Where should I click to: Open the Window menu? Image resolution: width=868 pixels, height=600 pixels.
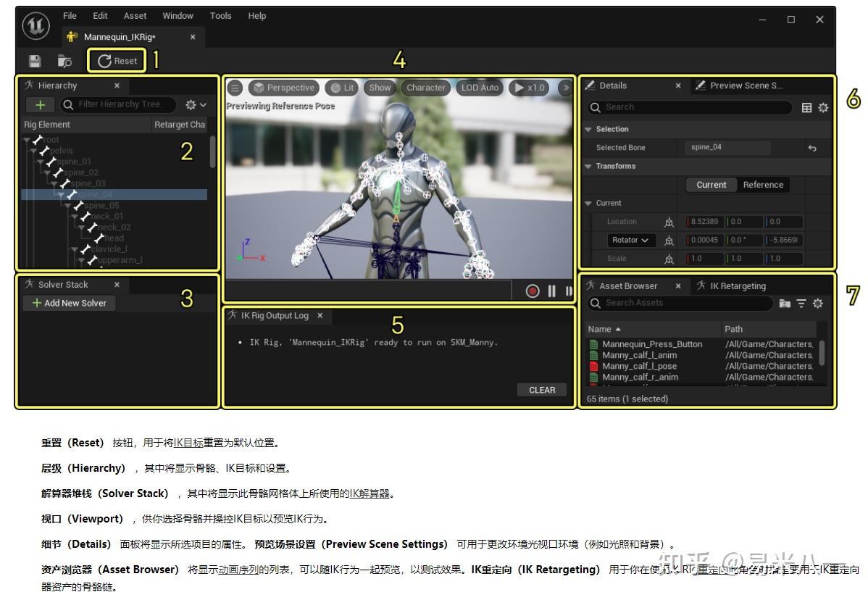click(x=178, y=15)
